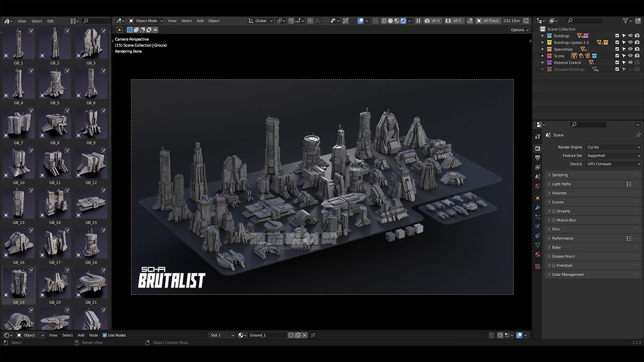
Task: Open the World properties tab
Action: [x=538, y=186]
